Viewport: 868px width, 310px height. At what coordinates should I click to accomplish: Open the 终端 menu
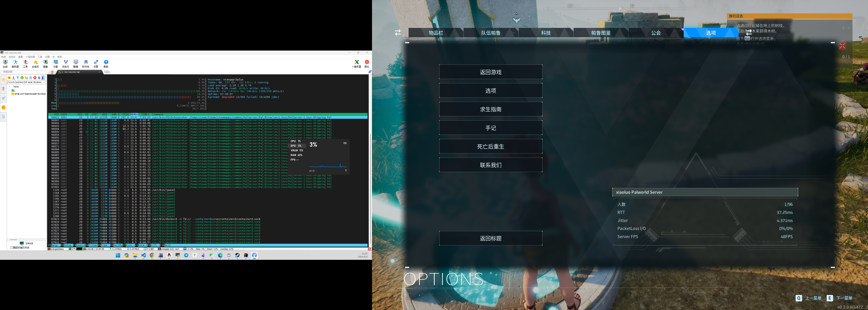(3, 57)
